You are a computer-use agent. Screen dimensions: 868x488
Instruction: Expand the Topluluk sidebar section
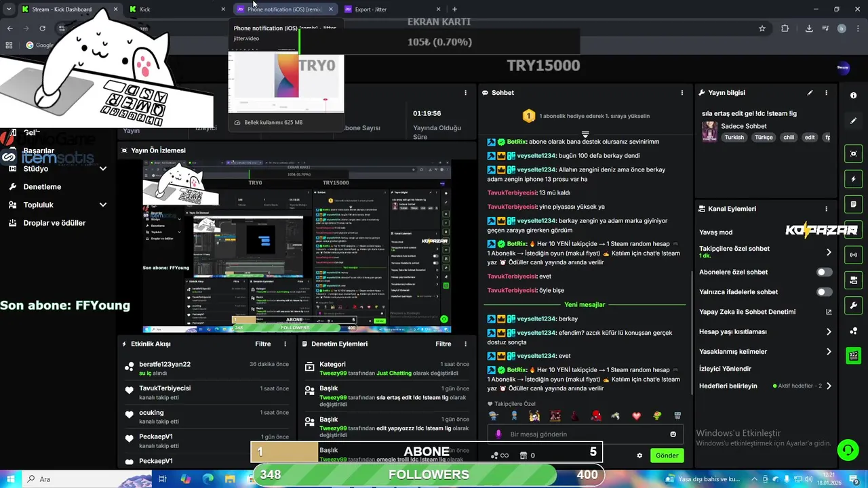pos(103,205)
